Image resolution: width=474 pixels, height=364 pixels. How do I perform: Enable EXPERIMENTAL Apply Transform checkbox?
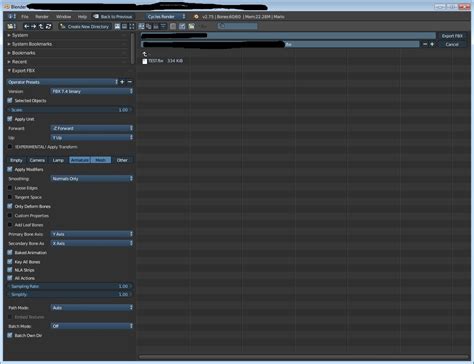coord(10,147)
